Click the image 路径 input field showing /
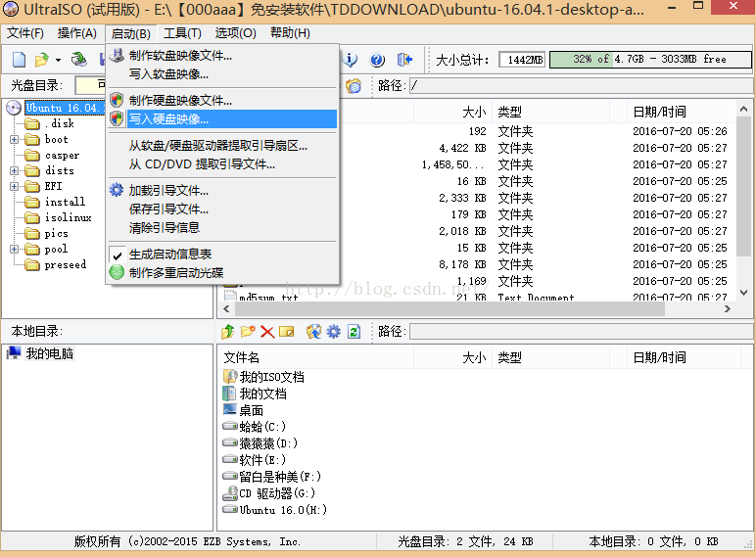This screenshot has width=756, height=557. (581, 86)
